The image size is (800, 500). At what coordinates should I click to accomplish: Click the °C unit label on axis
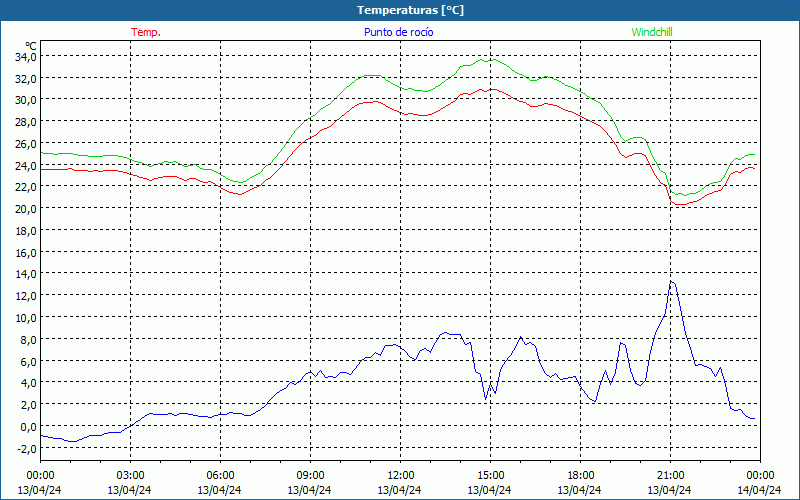31,46
